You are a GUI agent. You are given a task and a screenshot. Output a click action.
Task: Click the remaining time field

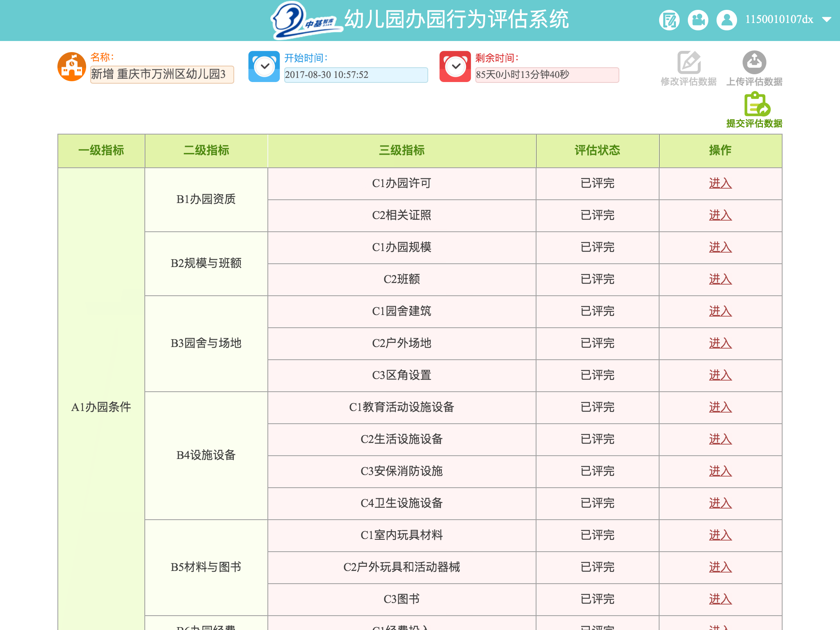click(547, 75)
